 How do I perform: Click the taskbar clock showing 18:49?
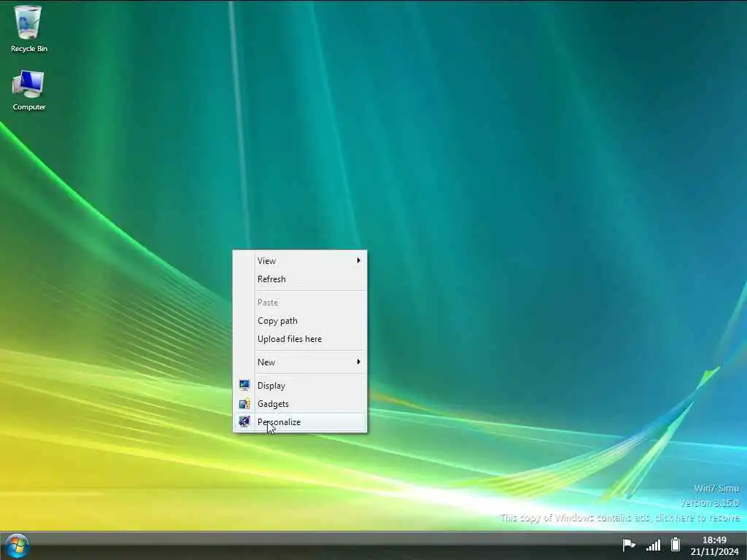coord(714,540)
